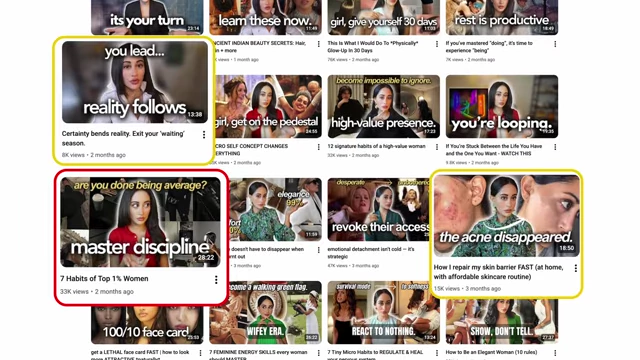This screenshot has height=360, width=640.
Task: Open more options for 'Certainty bends reality' video
Action: (x=204, y=135)
